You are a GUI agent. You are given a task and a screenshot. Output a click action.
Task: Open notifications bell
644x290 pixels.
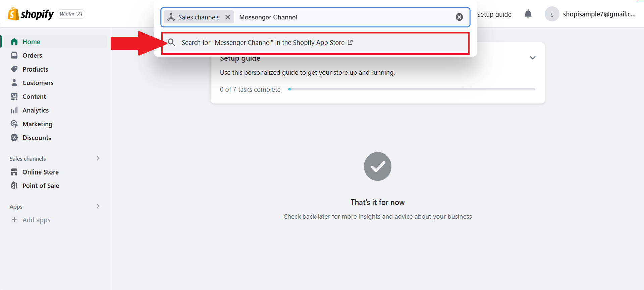[528, 14]
